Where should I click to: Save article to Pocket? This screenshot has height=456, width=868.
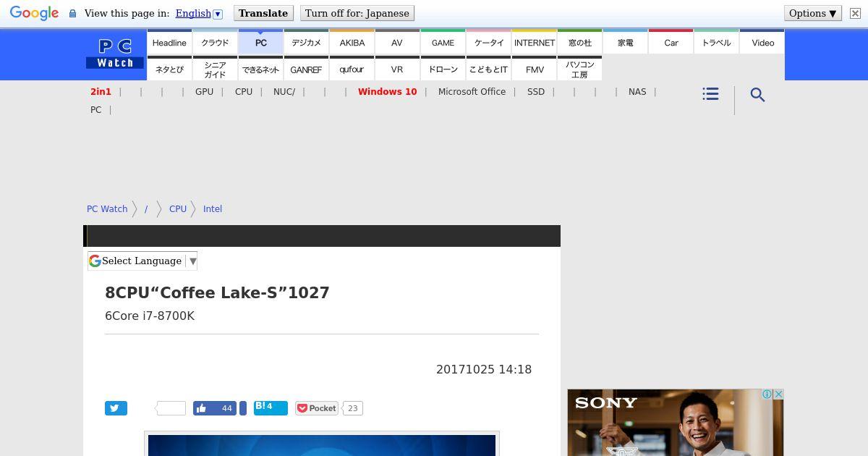pos(317,408)
